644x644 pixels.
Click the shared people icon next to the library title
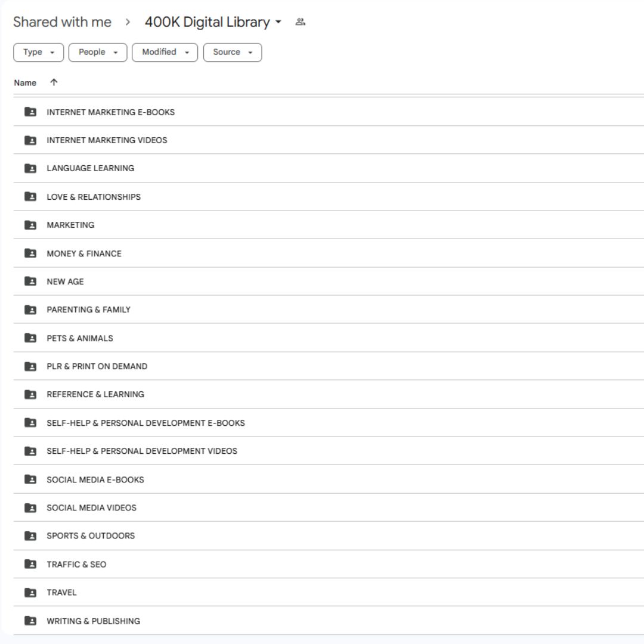(x=300, y=22)
